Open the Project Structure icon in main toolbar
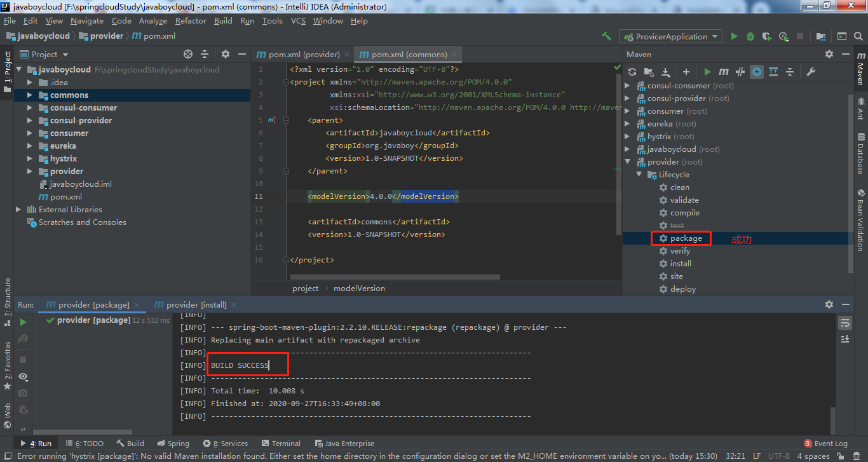The image size is (868, 462). 821,36
